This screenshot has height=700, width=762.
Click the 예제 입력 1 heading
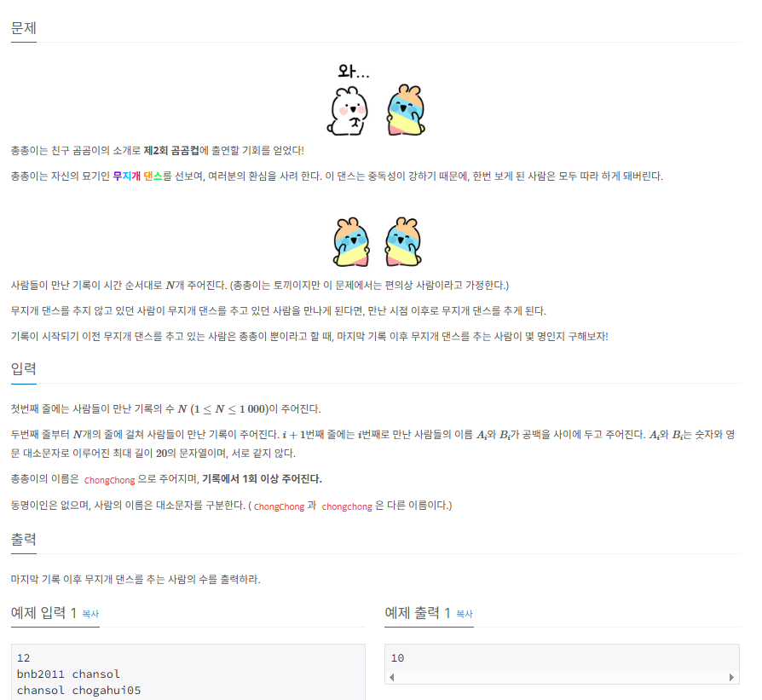43,613
